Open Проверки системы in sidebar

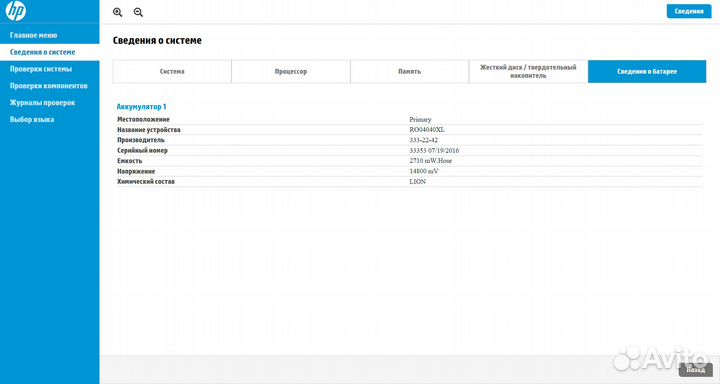41,69
